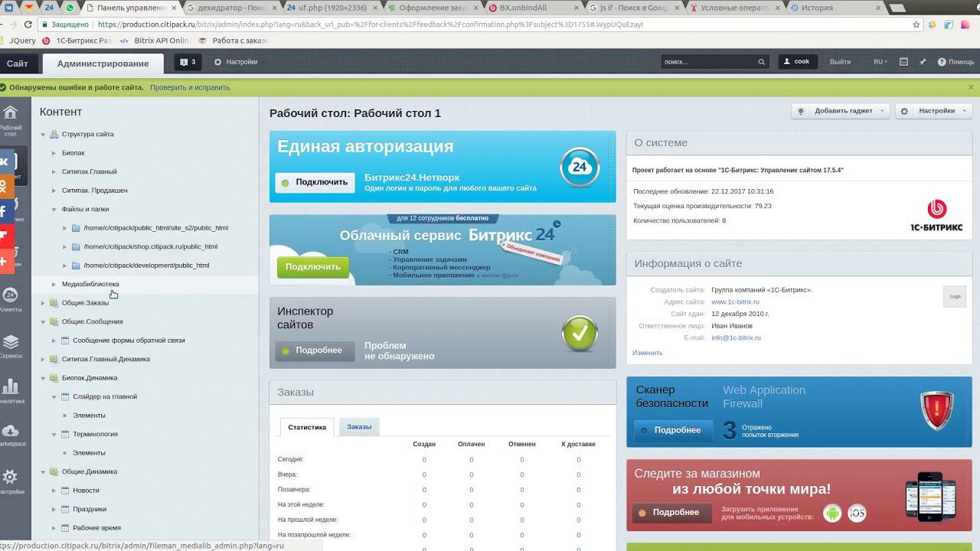Screen dimensions: 980x551
Task: Switch to the Заказы tab in orders widget
Action: (x=359, y=427)
